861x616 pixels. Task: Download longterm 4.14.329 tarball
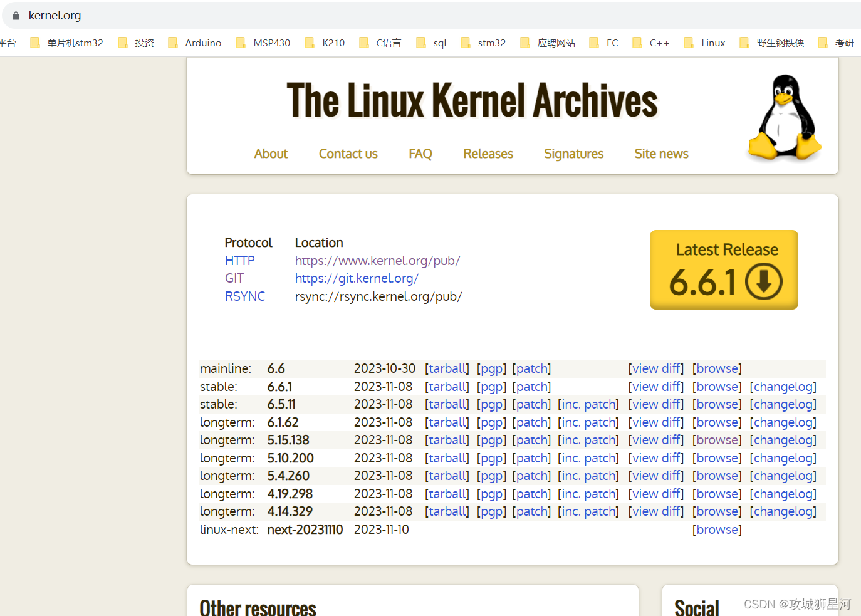tap(447, 511)
